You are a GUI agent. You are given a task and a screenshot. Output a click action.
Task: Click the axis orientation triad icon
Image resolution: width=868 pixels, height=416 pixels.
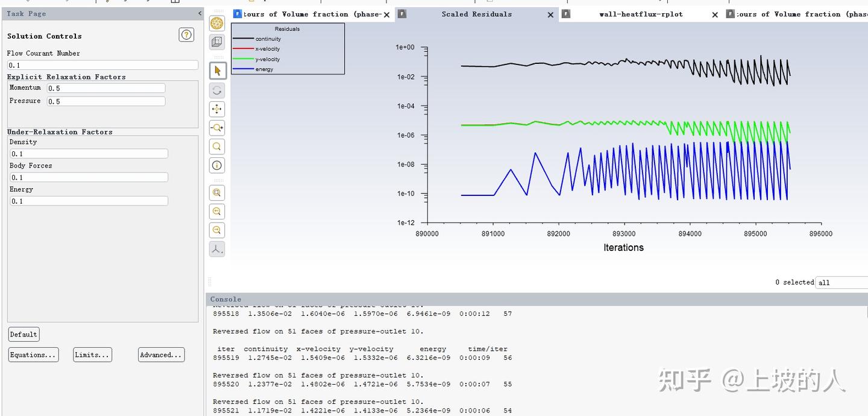click(x=218, y=249)
